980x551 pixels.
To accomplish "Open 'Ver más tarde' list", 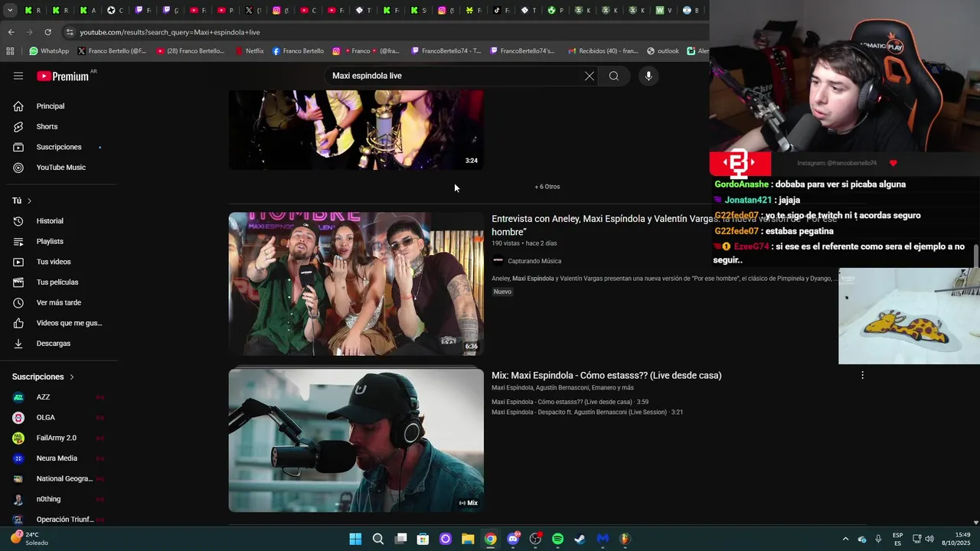I will (x=58, y=302).
